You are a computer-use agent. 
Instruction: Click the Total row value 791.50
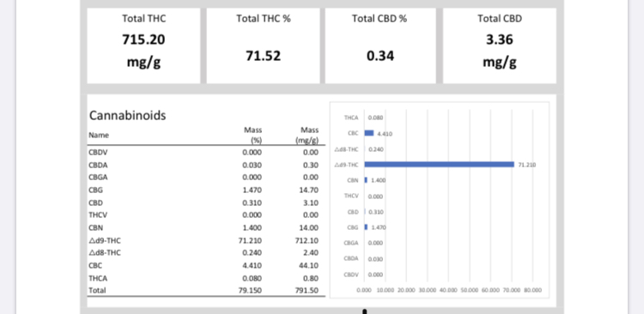[x=307, y=291]
